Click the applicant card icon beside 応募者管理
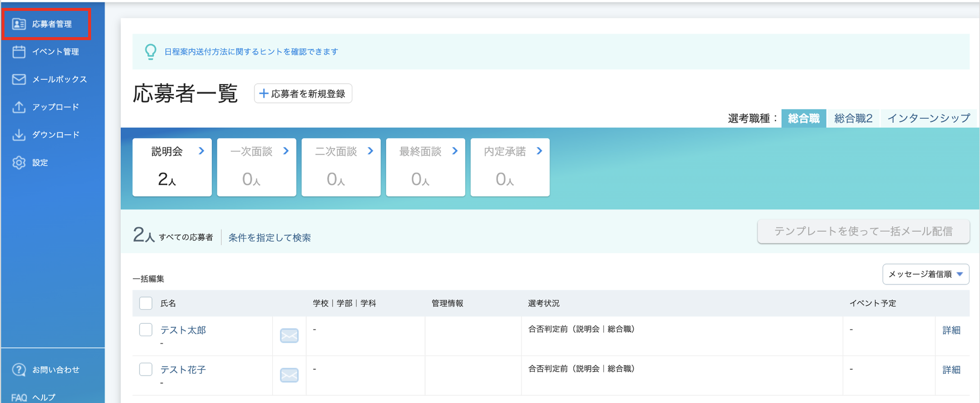The height and width of the screenshot is (403, 980). tap(19, 24)
